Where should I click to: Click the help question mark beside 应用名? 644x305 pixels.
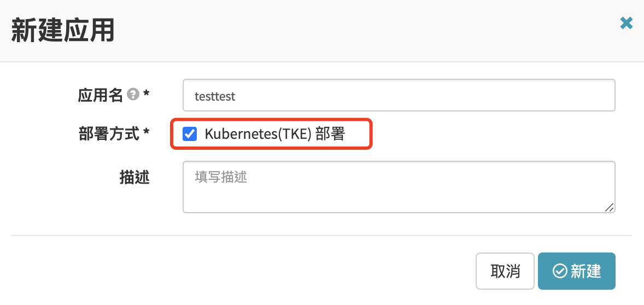[133, 95]
